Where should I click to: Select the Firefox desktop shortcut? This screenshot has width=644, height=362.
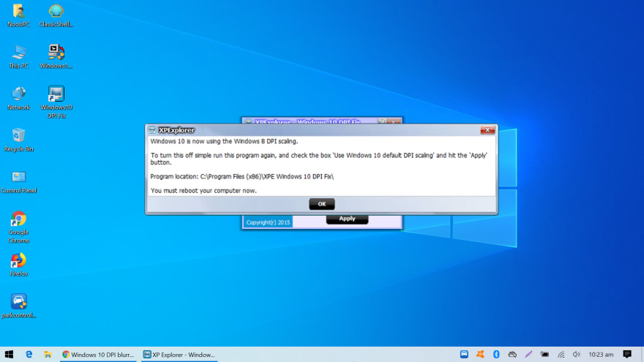18,265
